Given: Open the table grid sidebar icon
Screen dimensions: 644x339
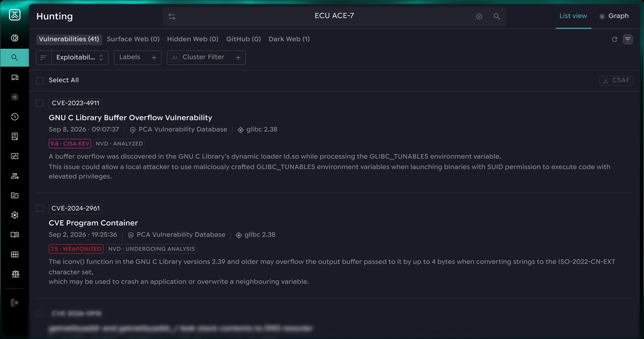Looking at the screenshot, I should (15, 254).
